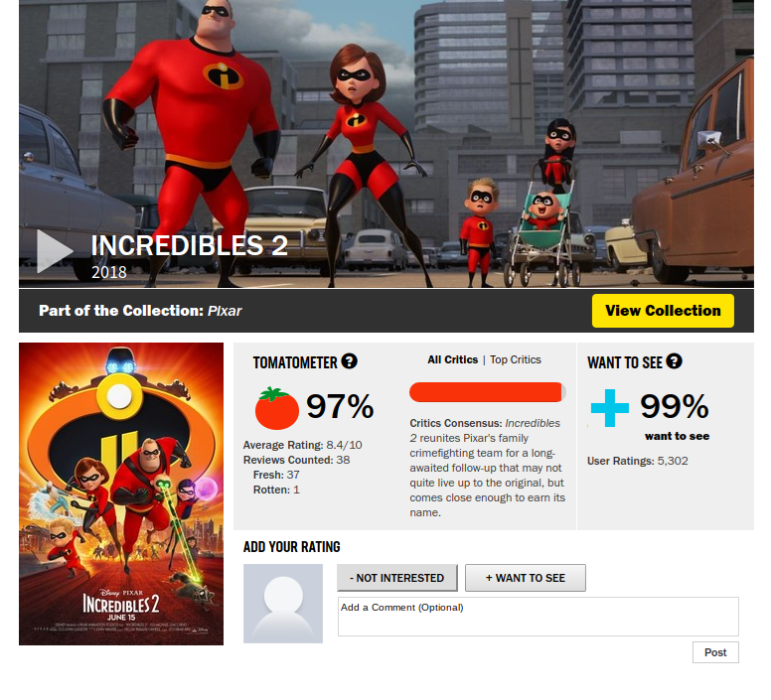Open the Want to See help icon
The image size is (771, 700).
click(674, 361)
